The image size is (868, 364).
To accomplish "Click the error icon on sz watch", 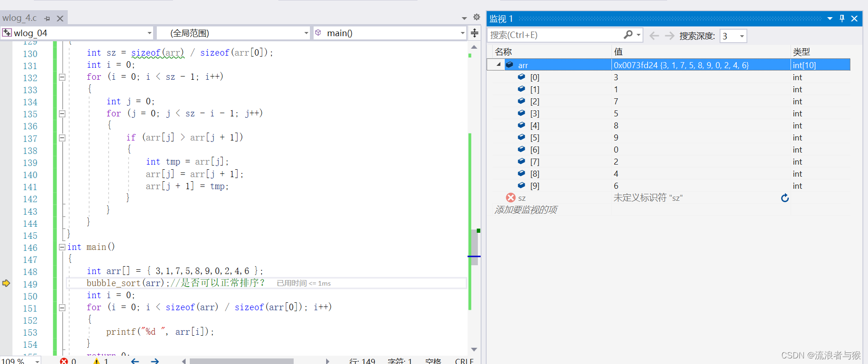I will point(511,198).
